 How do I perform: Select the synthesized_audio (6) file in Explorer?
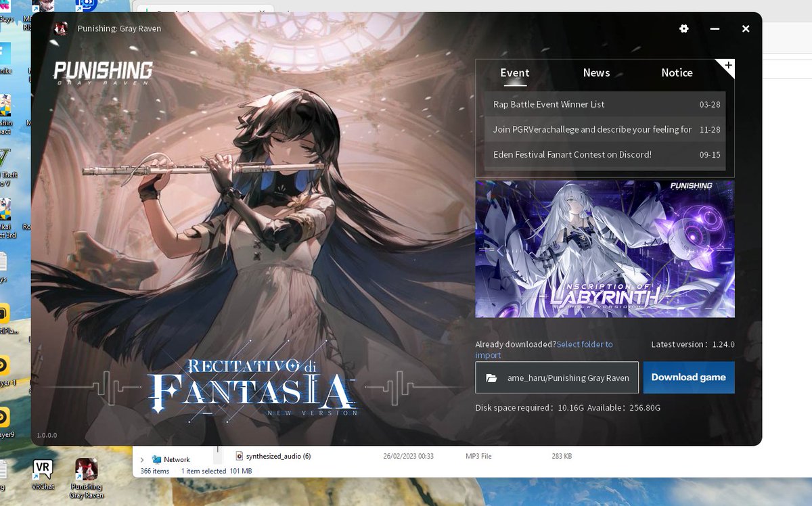pos(277,456)
